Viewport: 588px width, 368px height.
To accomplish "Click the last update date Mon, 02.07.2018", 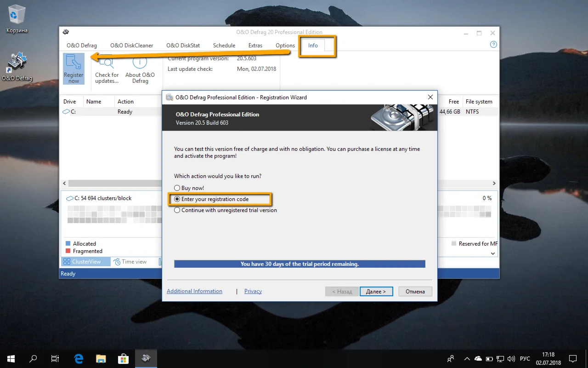I will [256, 69].
